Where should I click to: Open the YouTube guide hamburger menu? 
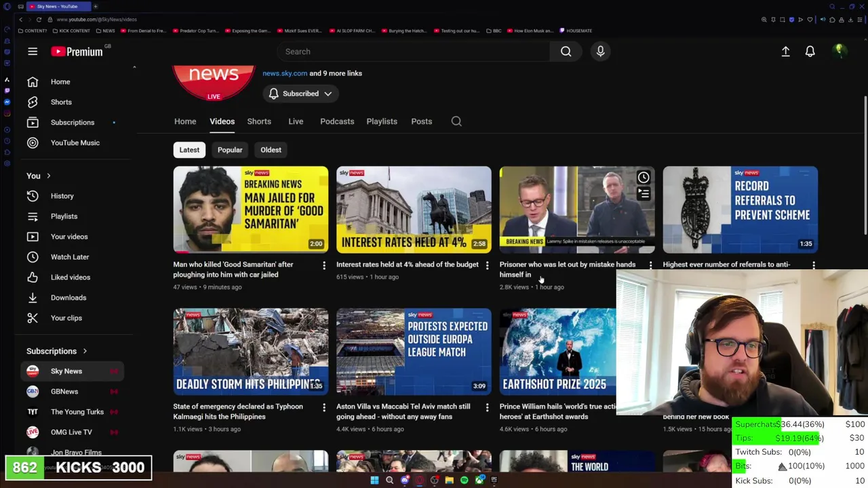(x=33, y=52)
